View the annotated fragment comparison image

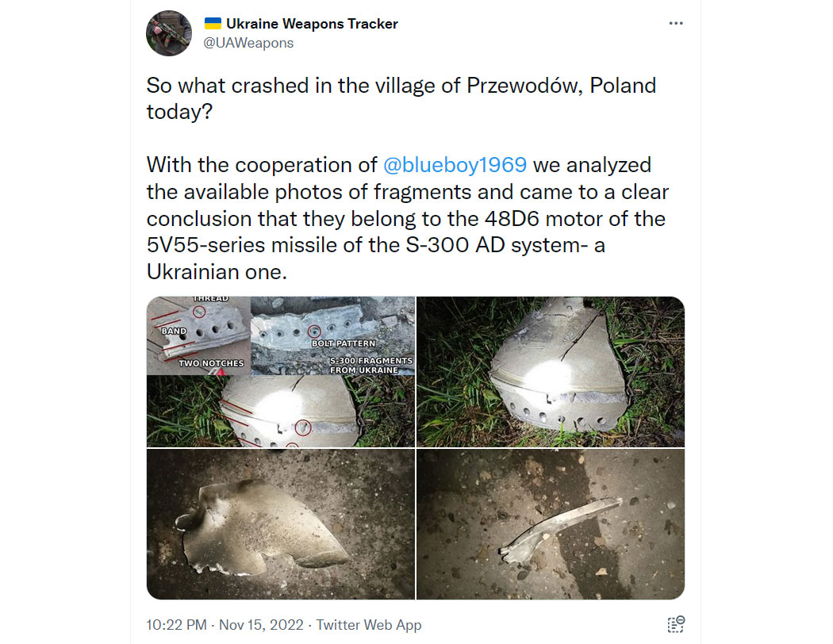point(281,372)
